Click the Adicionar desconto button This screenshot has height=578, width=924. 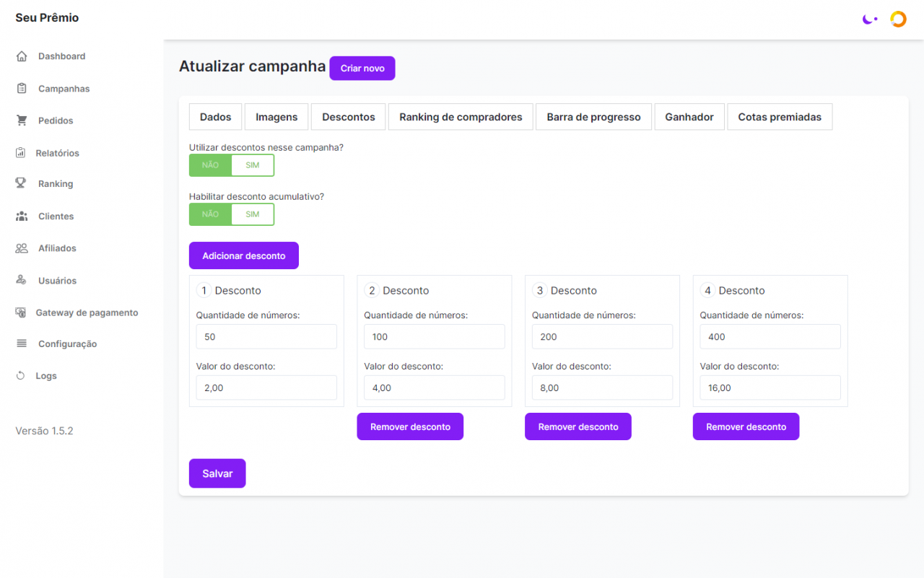tap(243, 255)
